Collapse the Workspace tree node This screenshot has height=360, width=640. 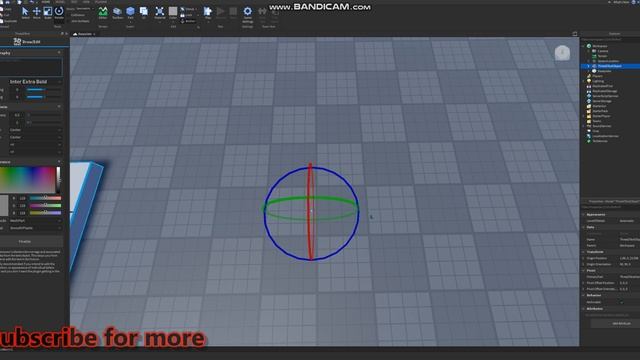click(583, 46)
